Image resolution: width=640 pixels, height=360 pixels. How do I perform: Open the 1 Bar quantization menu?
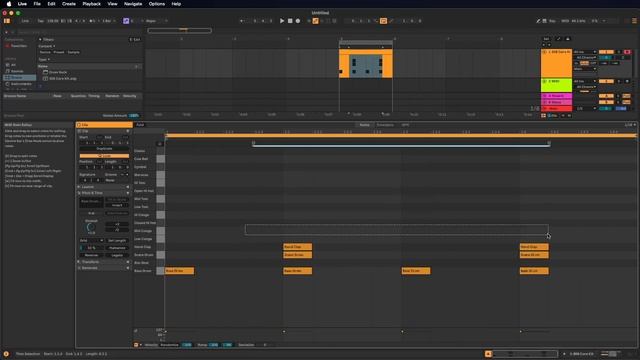point(109,21)
